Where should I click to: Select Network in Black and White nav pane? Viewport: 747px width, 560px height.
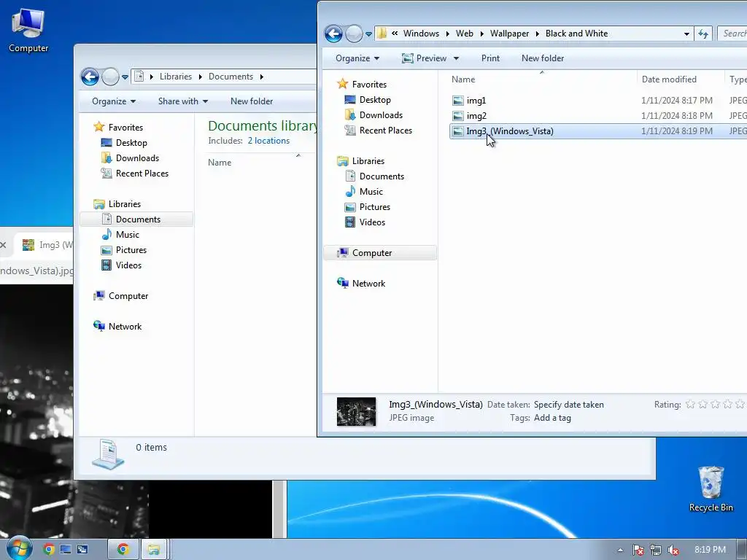368,284
